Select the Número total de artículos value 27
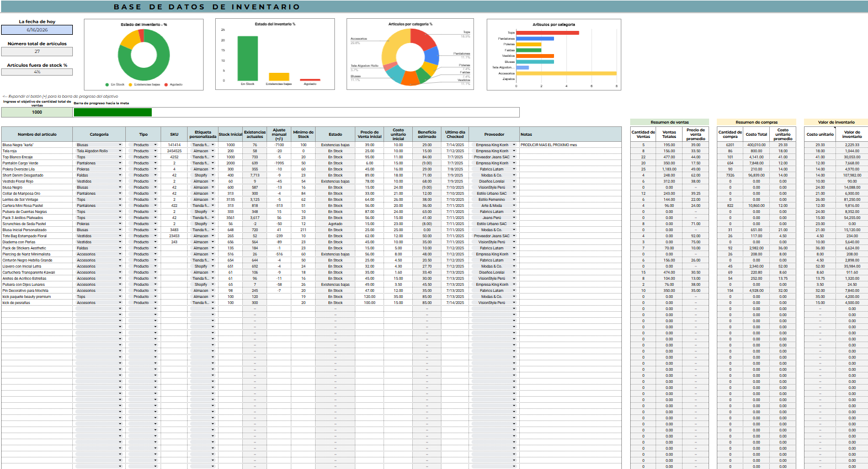This screenshot has height=469, width=868. (37, 51)
